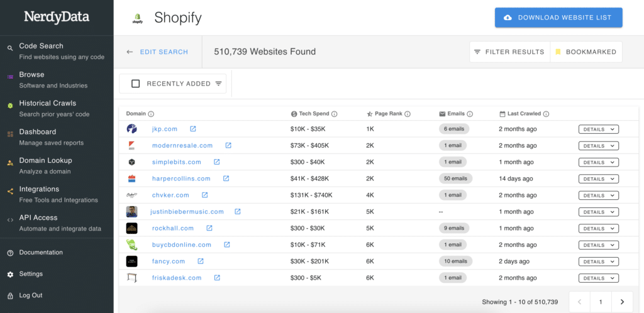Open friskadesk.com external link icon
Viewport: 644px width, 313px height.
(217, 278)
